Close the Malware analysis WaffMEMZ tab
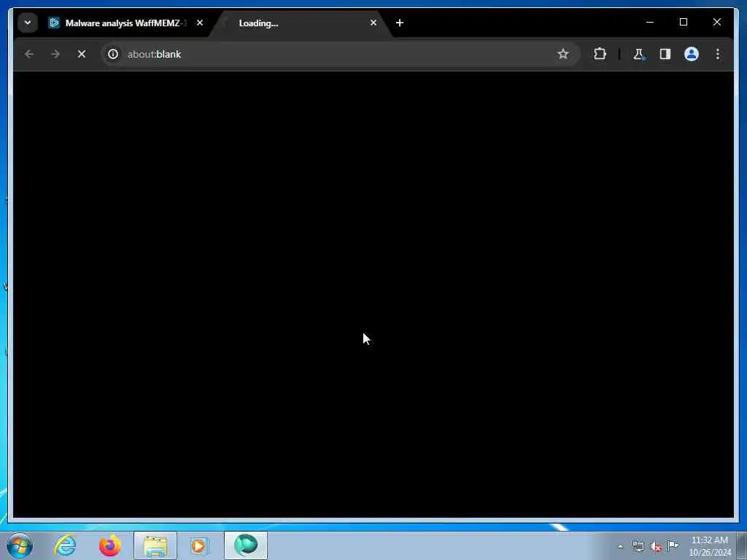Viewport: 747px width, 560px height. (x=200, y=23)
